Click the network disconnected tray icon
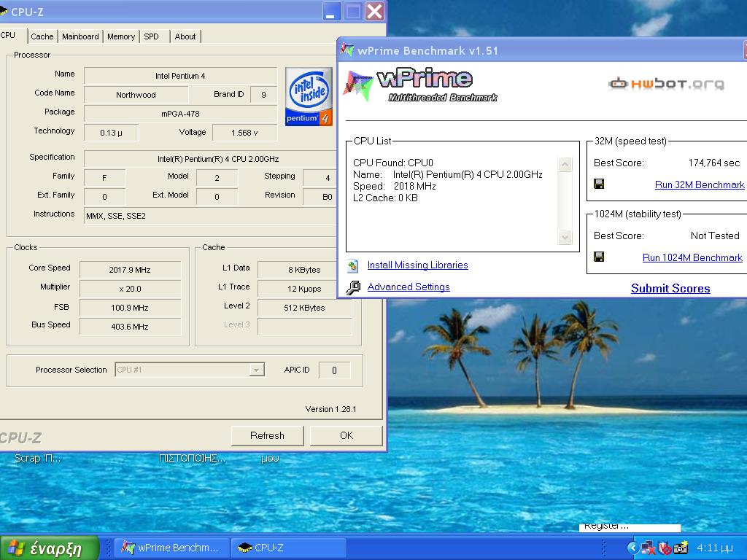The image size is (747, 560). [x=648, y=548]
